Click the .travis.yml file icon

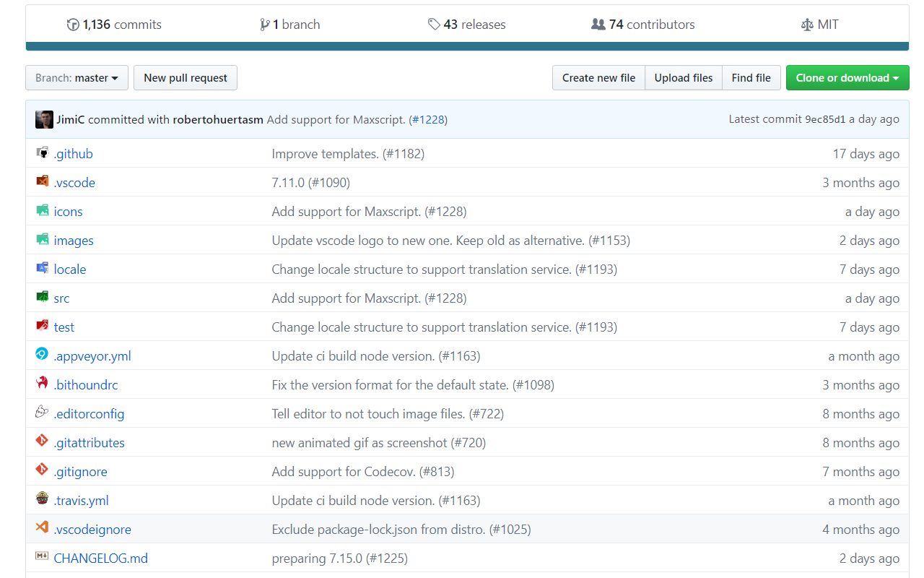42,499
